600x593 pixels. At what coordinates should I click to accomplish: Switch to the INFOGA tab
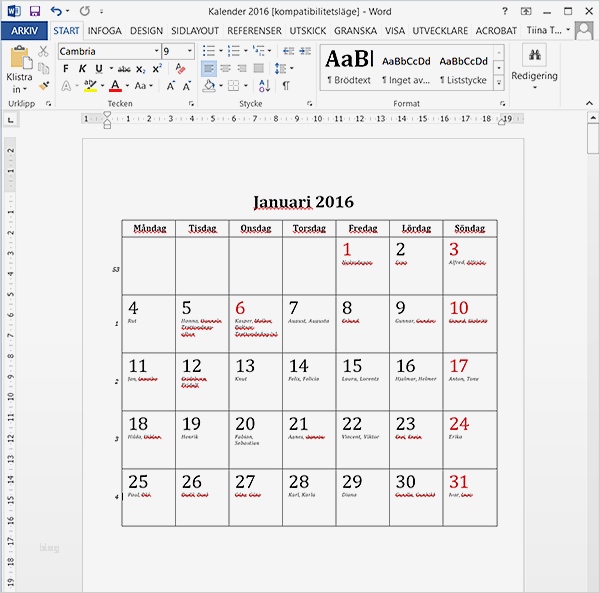[x=104, y=31]
